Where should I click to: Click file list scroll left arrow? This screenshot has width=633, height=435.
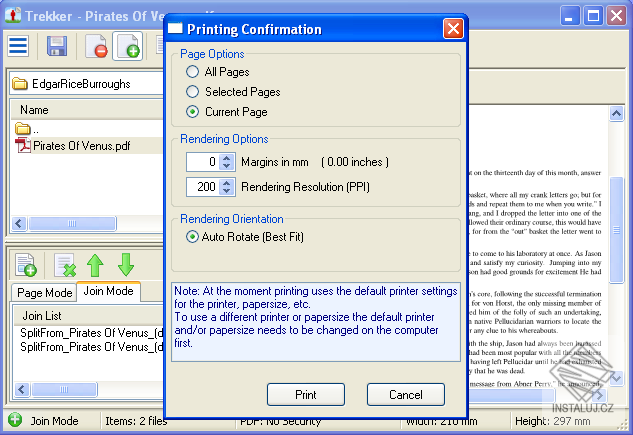coord(19,223)
